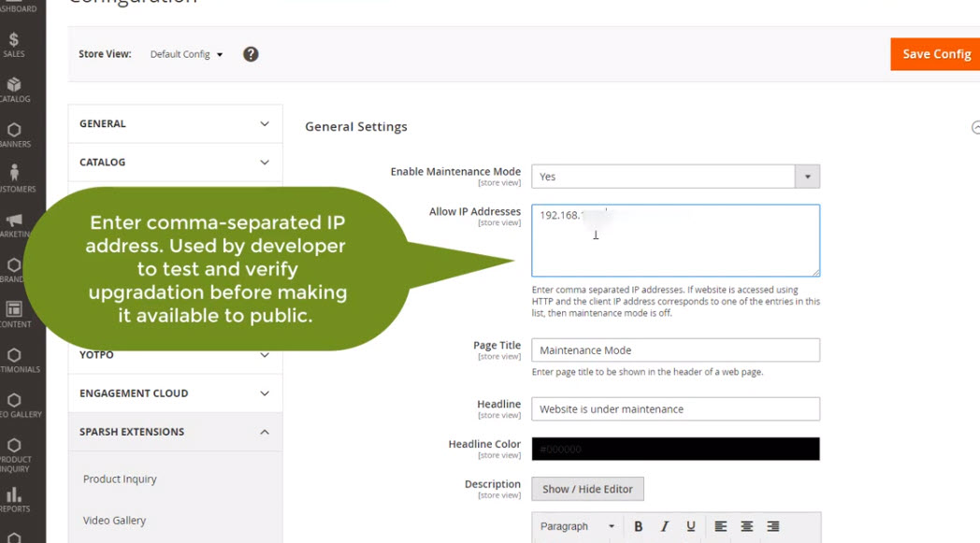Open the Store View Default Config dropdown

(187, 54)
